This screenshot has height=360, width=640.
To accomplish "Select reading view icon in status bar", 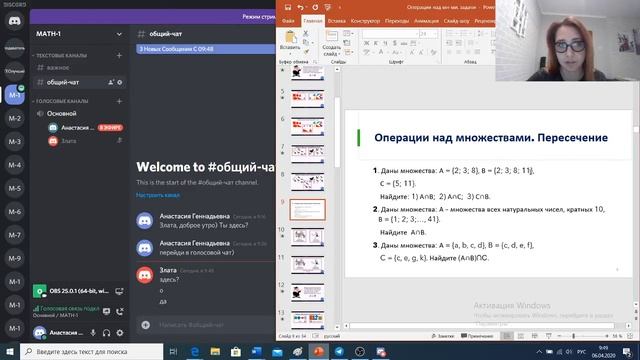I will pyautogui.click(x=535, y=336).
